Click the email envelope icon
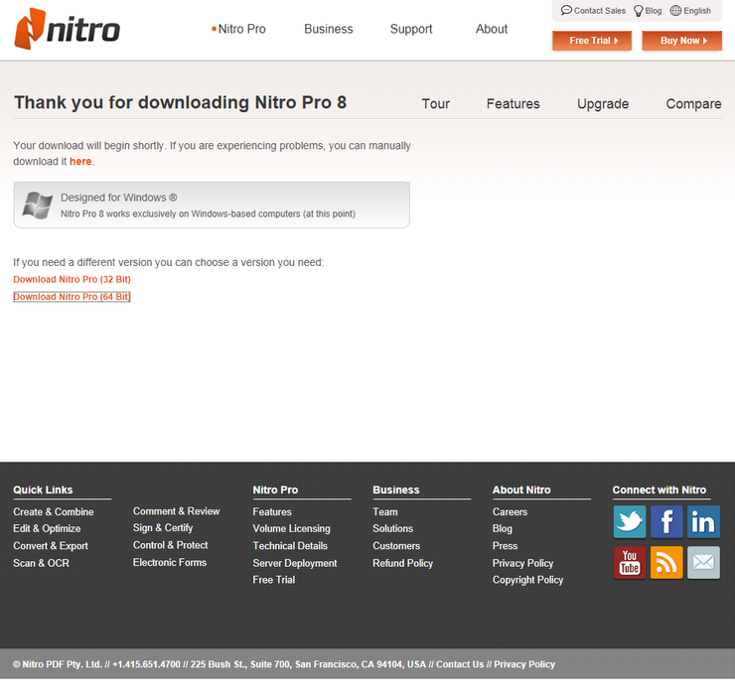Image resolution: width=735 pixels, height=700 pixels. [703, 563]
